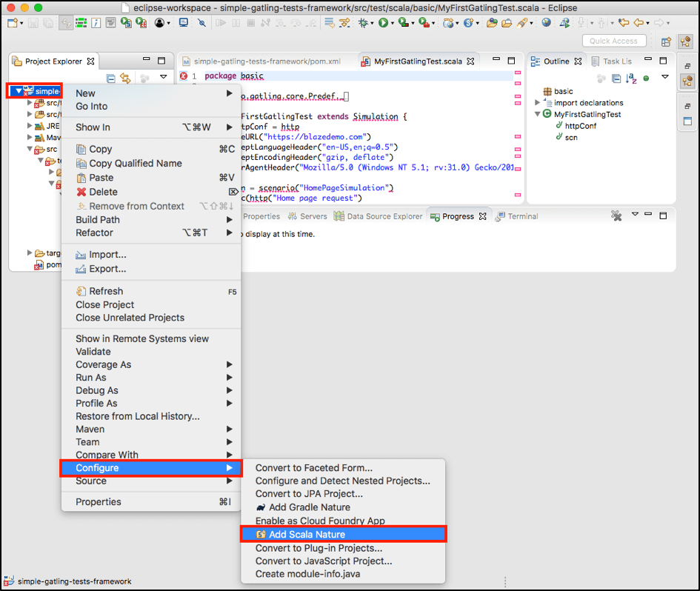
Task: Expand import declarations in Outline
Action: pos(538,103)
